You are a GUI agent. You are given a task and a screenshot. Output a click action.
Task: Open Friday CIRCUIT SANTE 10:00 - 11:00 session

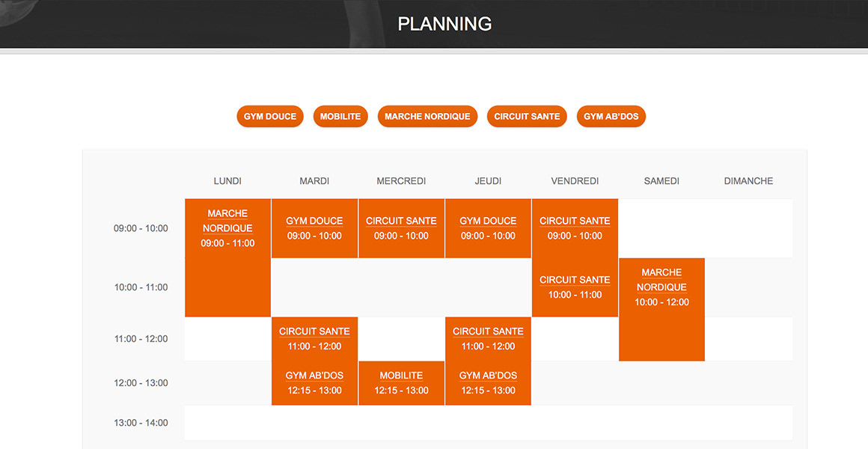[575, 287]
